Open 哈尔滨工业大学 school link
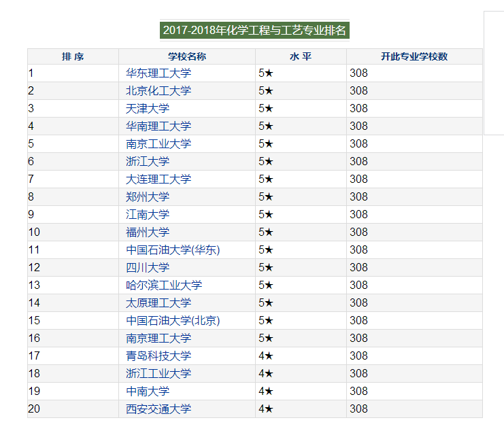The image size is (504, 433). pyautogui.click(x=164, y=285)
